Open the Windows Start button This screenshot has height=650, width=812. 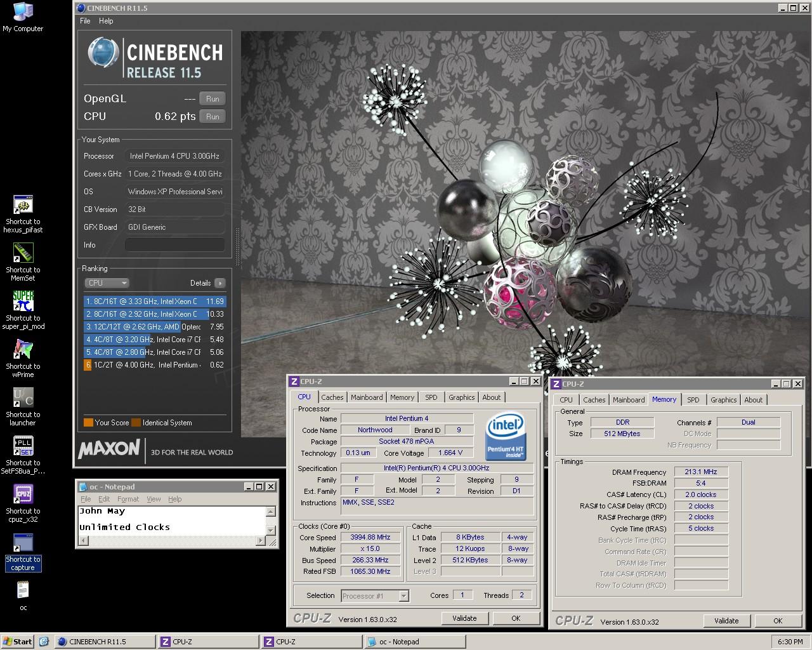point(18,642)
